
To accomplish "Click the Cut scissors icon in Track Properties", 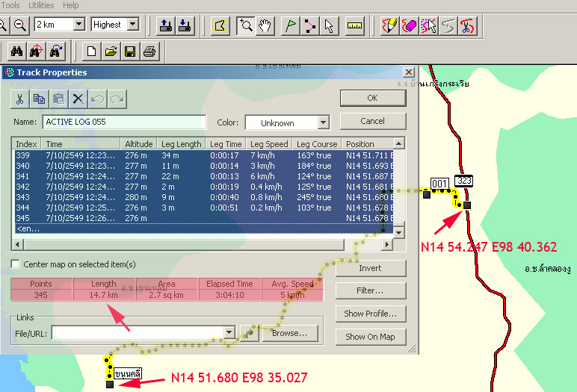I will 20,99.
